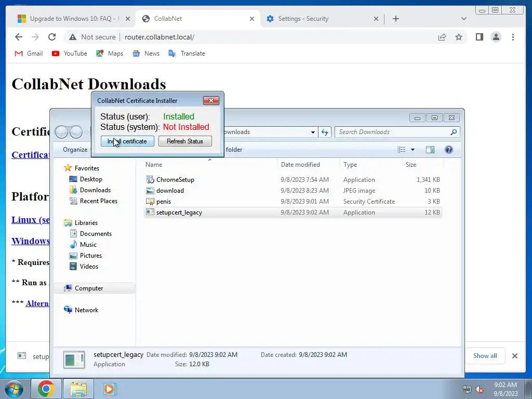
Task: Share this page icon in address bar
Action: (x=442, y=37)
